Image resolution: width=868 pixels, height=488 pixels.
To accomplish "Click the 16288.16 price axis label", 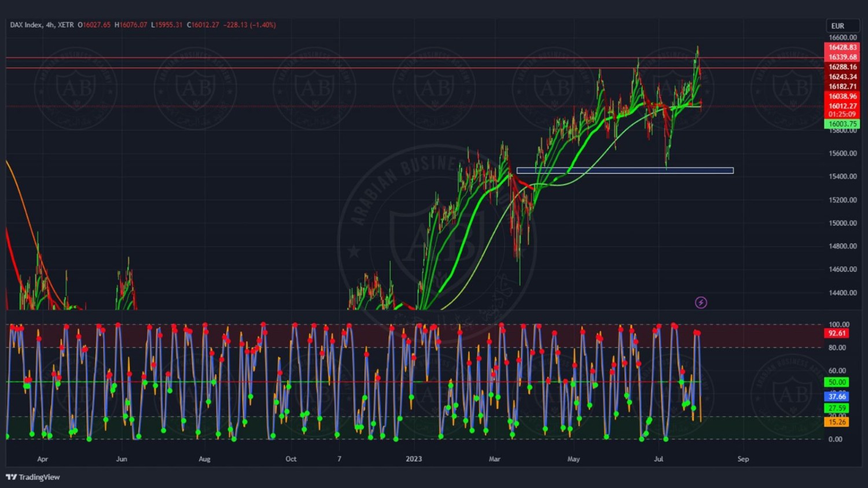I will coord(842,67).
